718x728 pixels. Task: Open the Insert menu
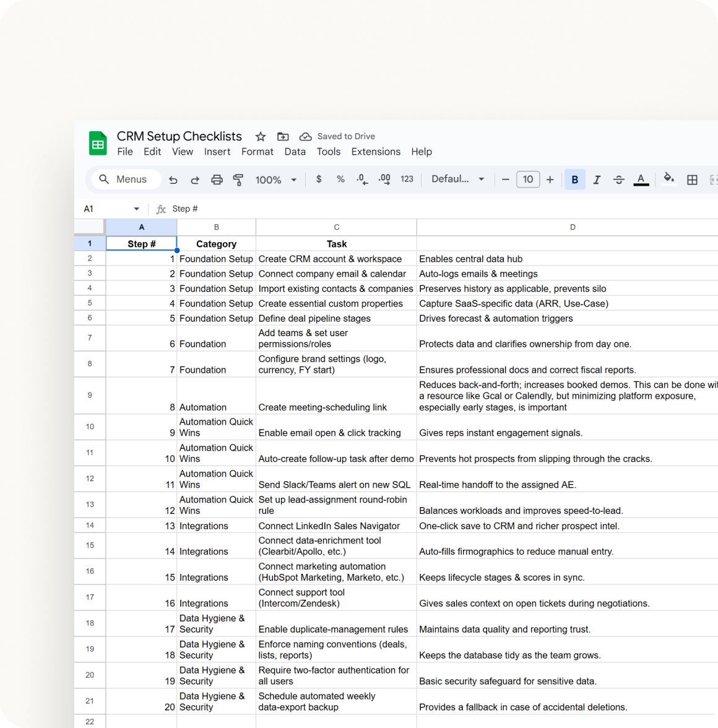(217, 152)
